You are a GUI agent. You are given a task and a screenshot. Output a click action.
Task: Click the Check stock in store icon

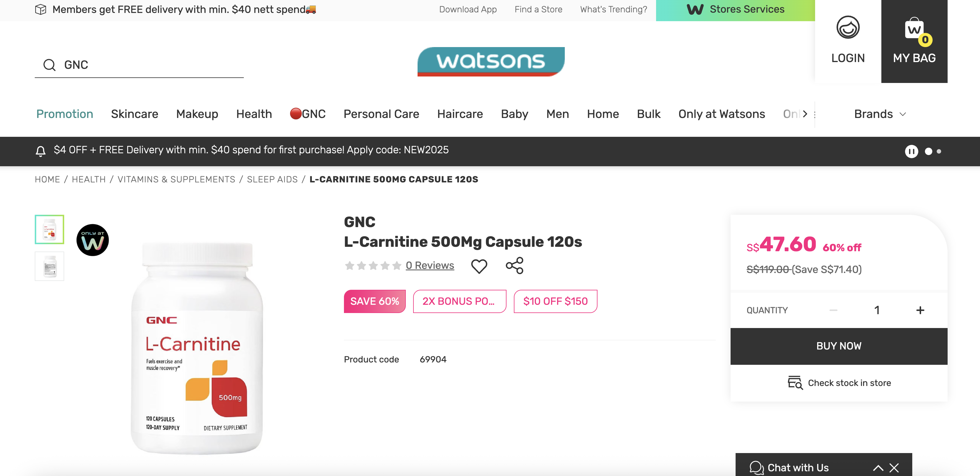pos(795,382)
